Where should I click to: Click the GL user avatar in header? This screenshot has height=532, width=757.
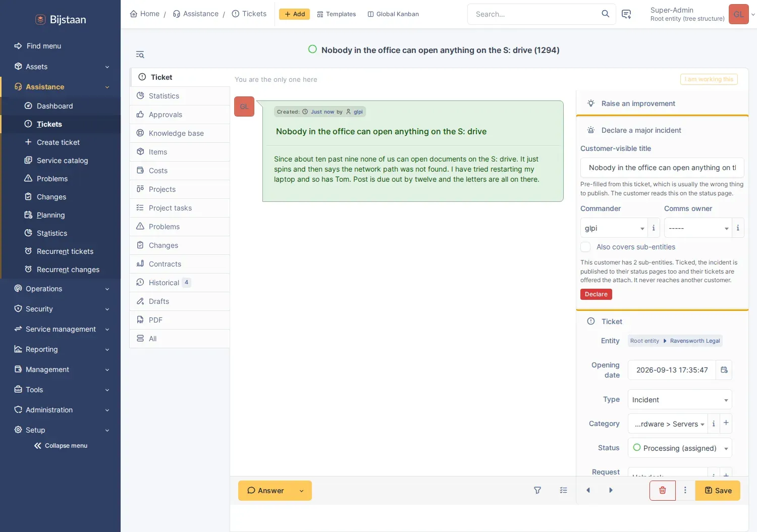pos(738,14)
